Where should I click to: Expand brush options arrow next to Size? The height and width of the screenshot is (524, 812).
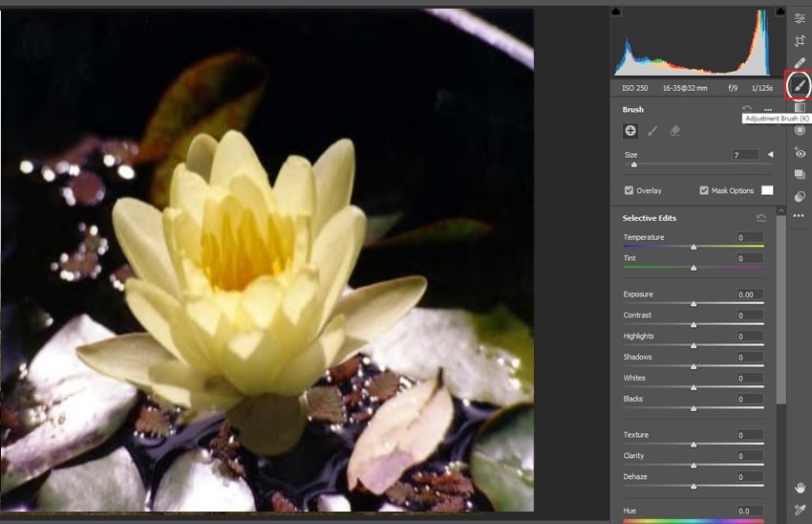(x=770, y=154)
